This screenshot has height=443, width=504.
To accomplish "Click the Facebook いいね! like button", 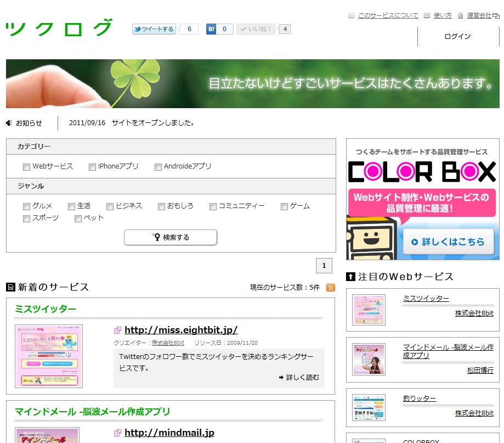I will click(256, 29).
